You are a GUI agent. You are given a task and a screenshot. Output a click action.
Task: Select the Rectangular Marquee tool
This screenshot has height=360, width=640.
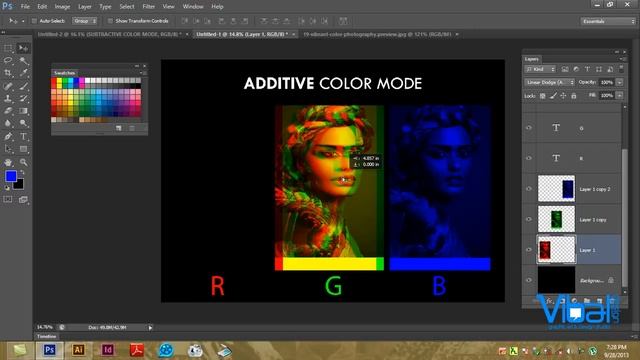(x=8, y=48)
